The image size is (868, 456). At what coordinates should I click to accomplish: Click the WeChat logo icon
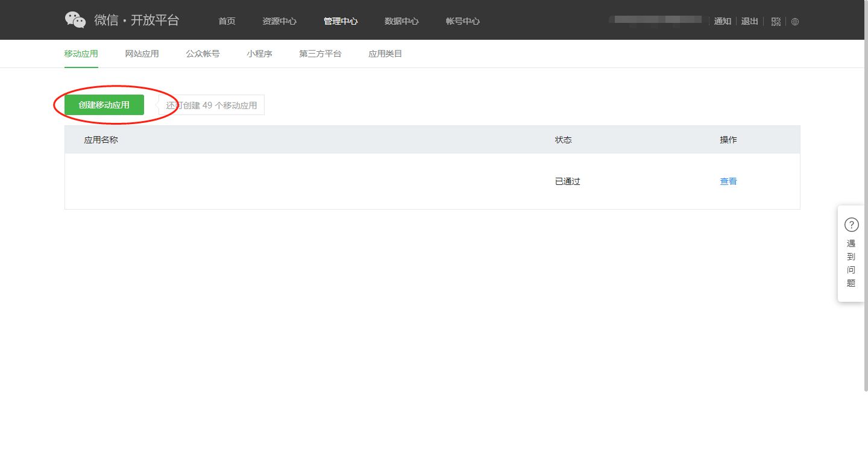point(75,20)
